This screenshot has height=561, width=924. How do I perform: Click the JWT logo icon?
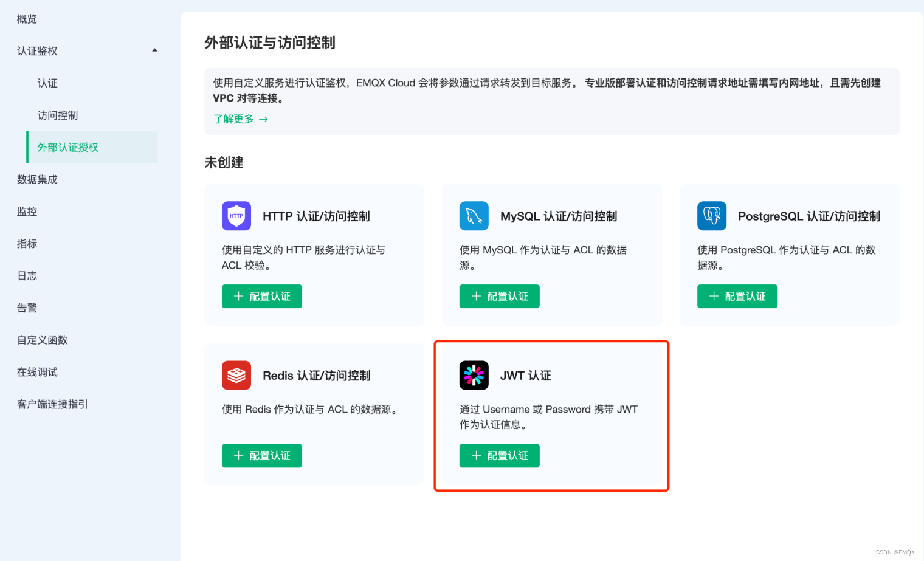(474, 375)
